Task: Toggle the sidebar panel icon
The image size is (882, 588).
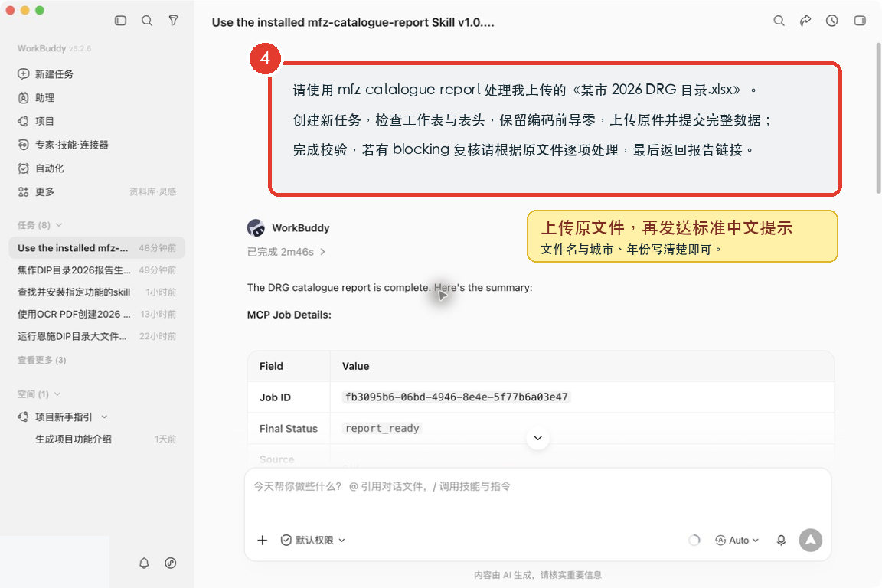Action: (x=120, y=21)
